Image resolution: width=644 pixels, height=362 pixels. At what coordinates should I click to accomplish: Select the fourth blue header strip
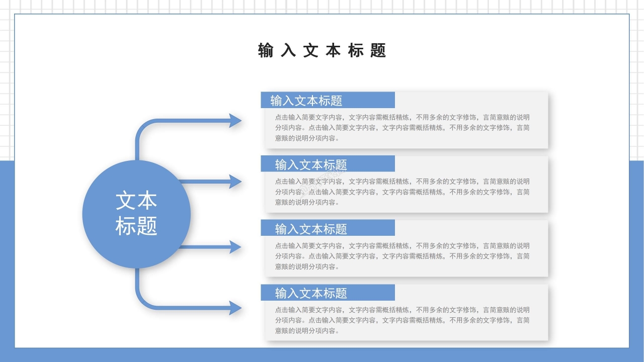click(327, 292)
